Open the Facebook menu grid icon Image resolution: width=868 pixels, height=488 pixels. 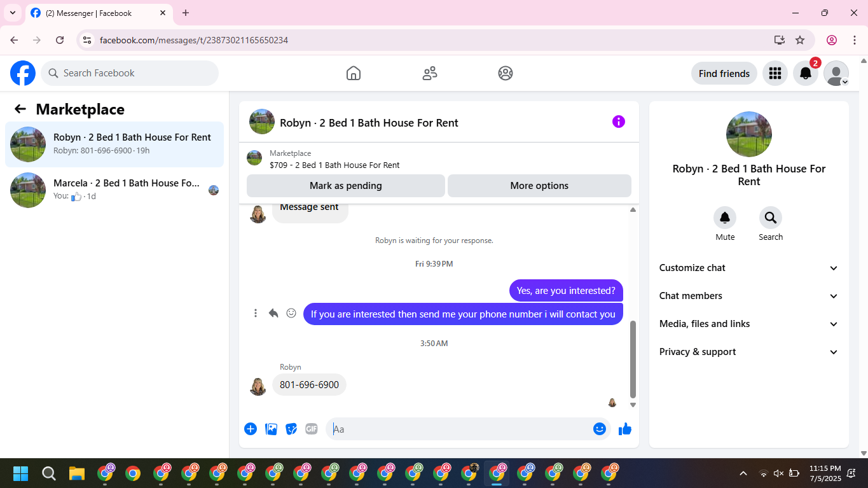pos(775,73)
